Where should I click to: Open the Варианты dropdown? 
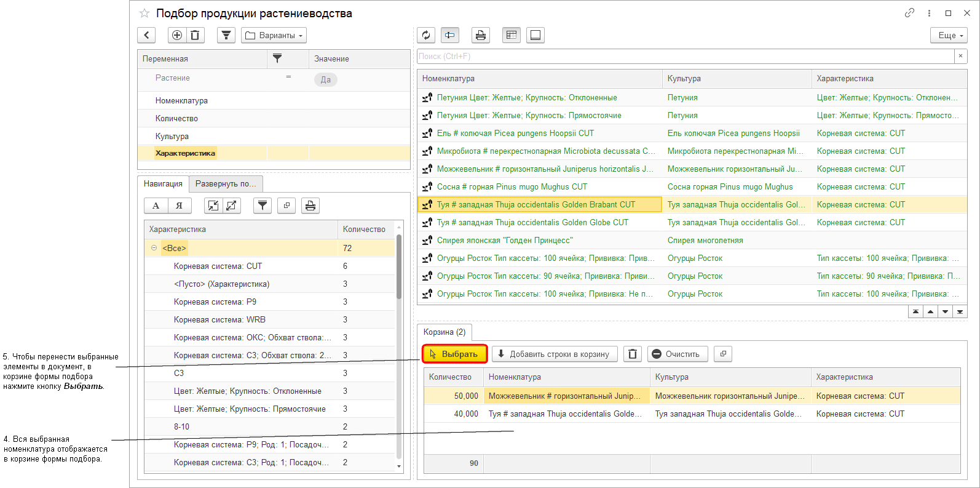(274, 36)
